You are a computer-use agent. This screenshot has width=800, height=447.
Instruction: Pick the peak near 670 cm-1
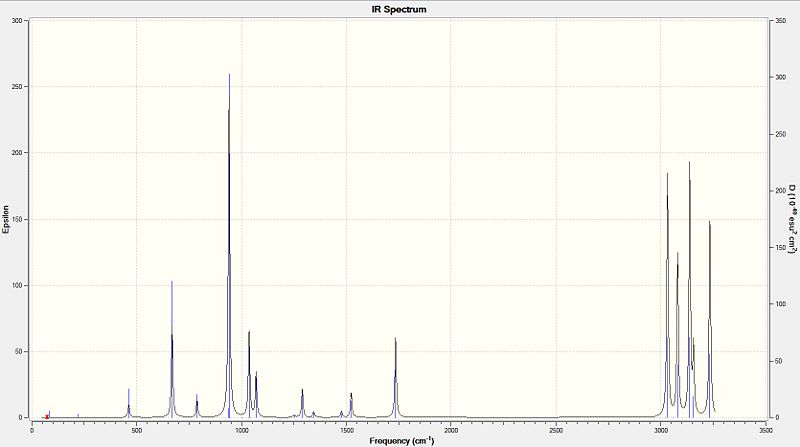coord(172,349)
